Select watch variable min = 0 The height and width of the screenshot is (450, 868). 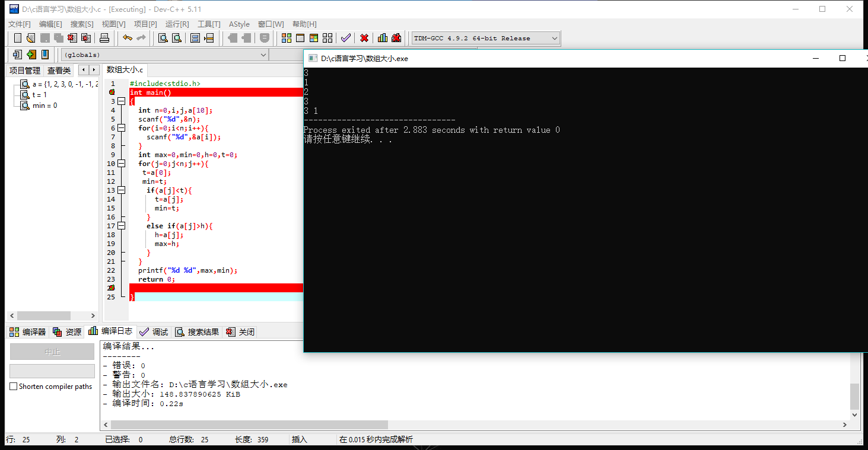(39, 106)
